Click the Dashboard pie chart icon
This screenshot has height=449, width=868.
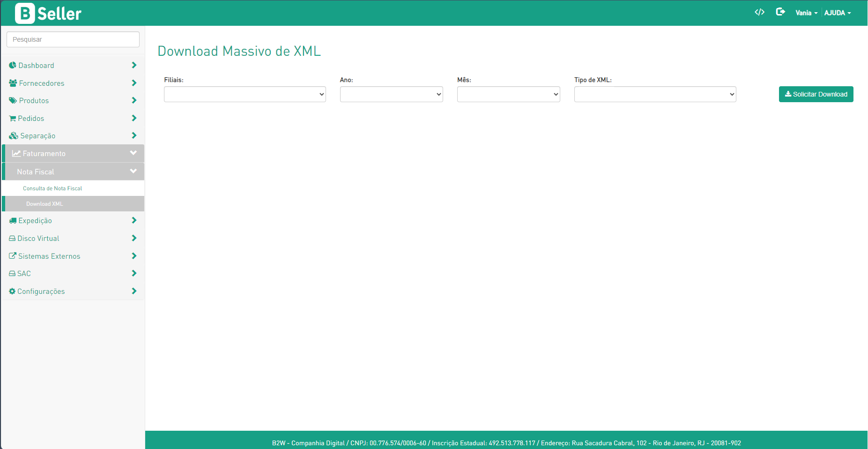point(13,65)
